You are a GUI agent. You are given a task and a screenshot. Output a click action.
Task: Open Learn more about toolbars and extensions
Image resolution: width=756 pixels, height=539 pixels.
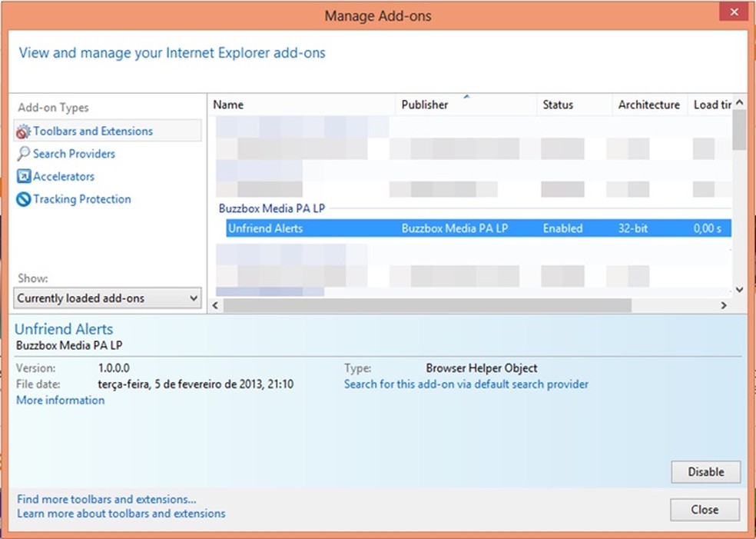pyautogui.click(x=121, y=514)
